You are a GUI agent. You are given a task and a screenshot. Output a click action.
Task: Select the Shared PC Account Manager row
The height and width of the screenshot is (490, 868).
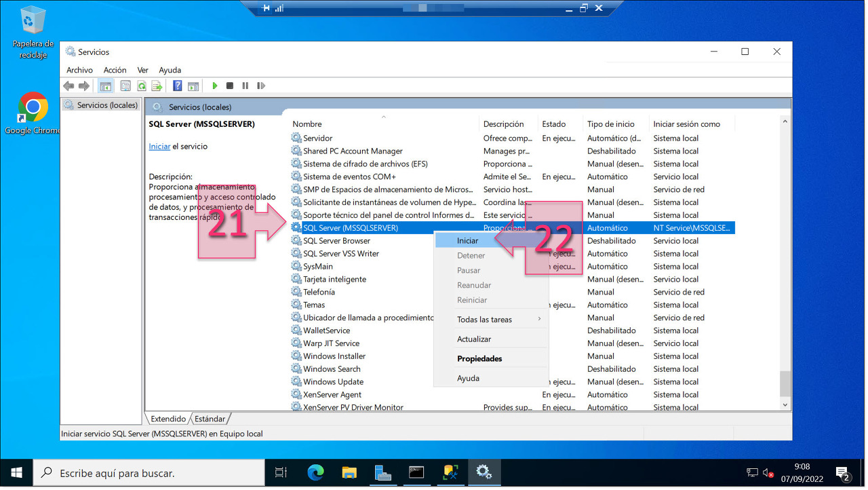[513, 151]
